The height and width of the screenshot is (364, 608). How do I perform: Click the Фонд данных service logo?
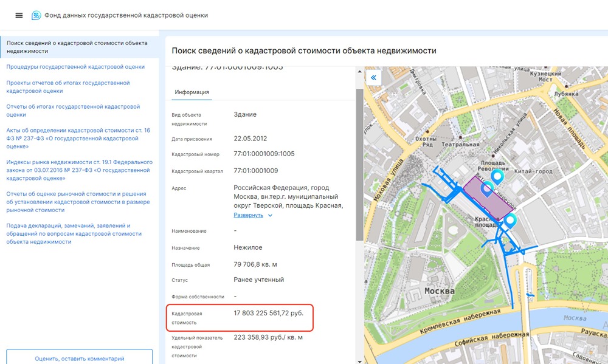point(36,15)
